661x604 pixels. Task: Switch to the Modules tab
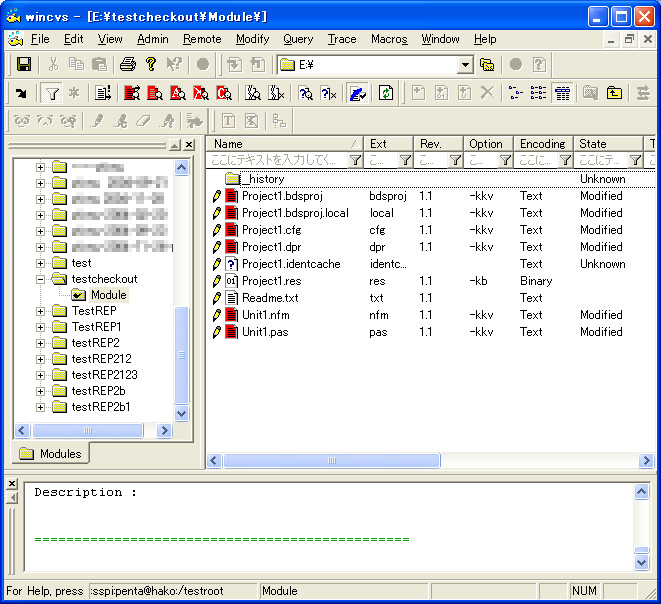click(51, 454)
